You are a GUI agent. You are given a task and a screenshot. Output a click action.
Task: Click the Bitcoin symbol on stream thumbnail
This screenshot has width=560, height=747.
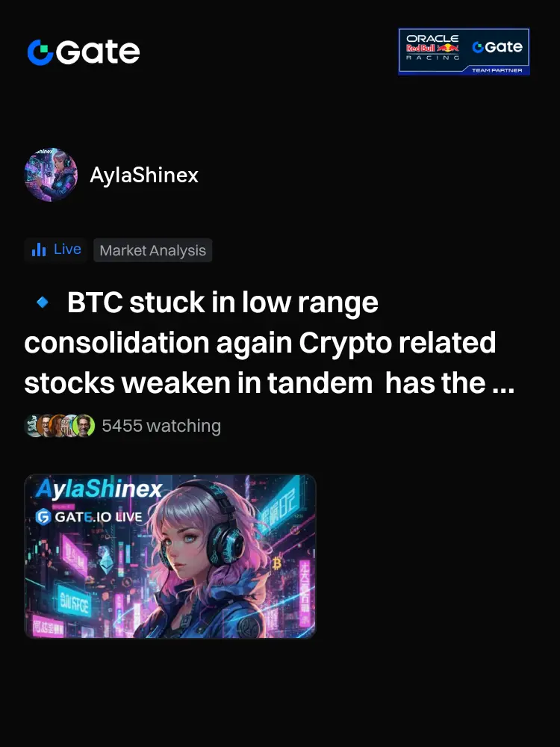tap(277, 563)
